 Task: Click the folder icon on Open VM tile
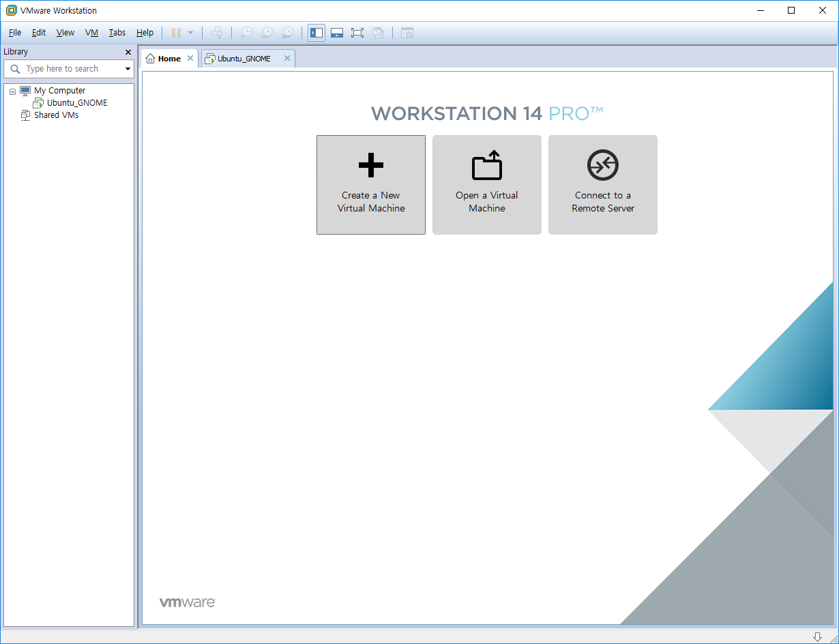(487, 165)
